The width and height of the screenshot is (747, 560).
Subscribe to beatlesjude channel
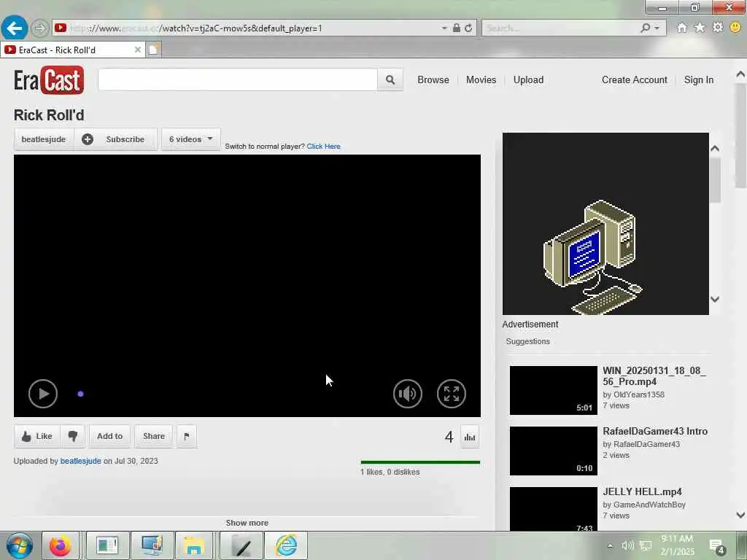click(116, 139)
